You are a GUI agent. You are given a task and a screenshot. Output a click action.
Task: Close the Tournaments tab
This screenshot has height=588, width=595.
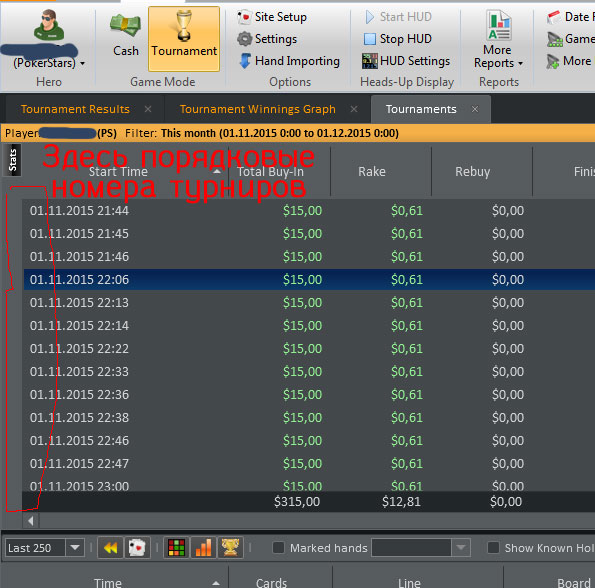click(x=475, y=109)
